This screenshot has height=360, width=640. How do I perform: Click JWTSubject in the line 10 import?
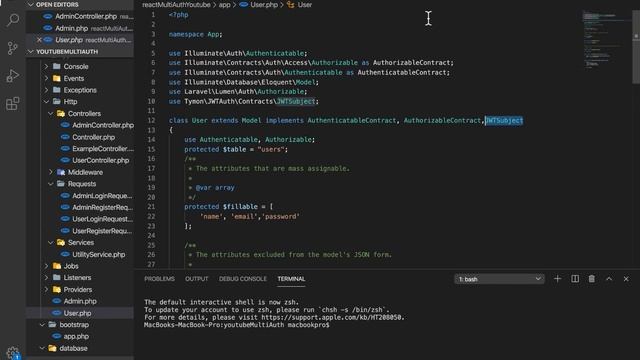coord(296,101)
